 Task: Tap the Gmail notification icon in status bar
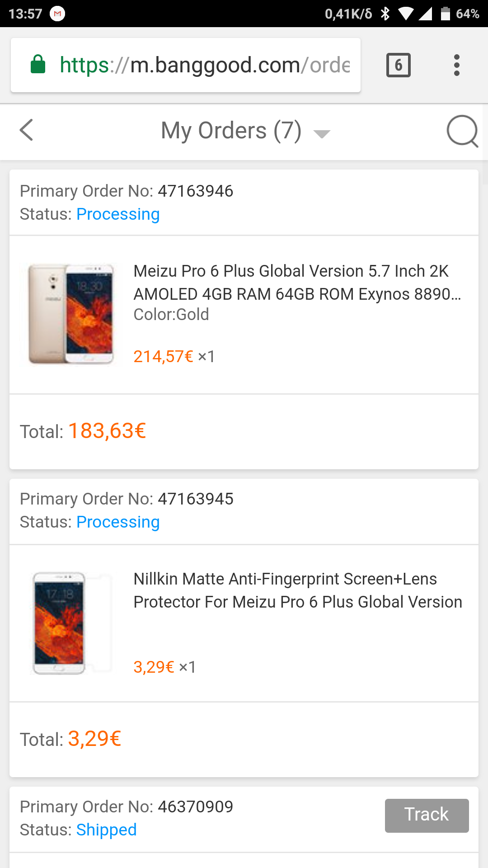[x=57, y=14]
